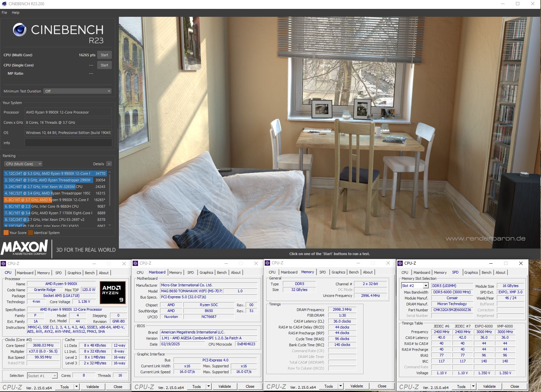
Task: Start the CPU Multi Core test
Action: (x=104, y=55)
